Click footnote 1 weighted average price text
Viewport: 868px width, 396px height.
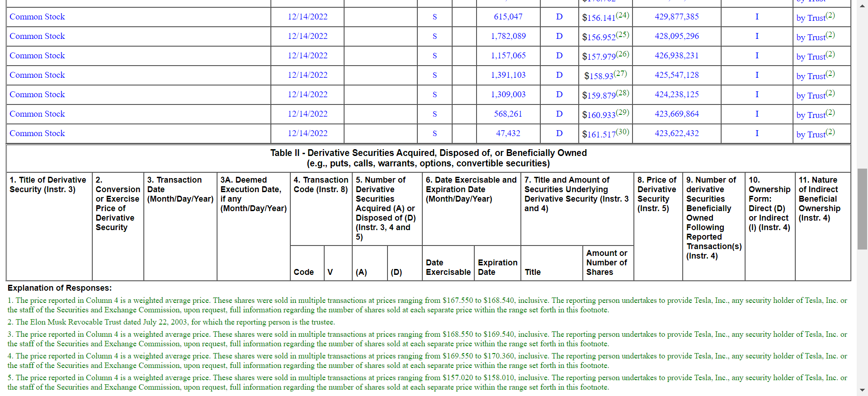(427, 305)
